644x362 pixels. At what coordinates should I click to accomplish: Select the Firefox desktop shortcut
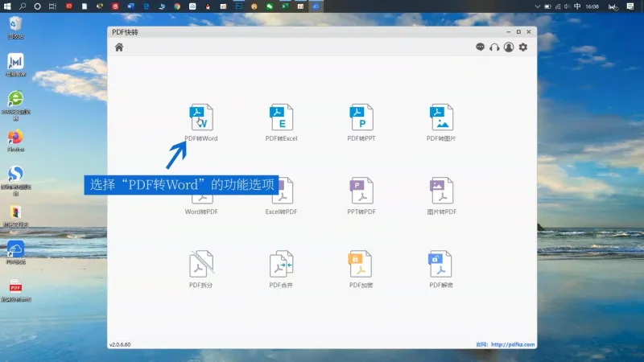(x=15, y=141)
